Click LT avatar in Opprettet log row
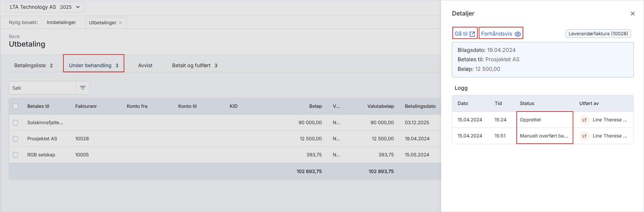This screenshot has height=212, width=644. 584,120
